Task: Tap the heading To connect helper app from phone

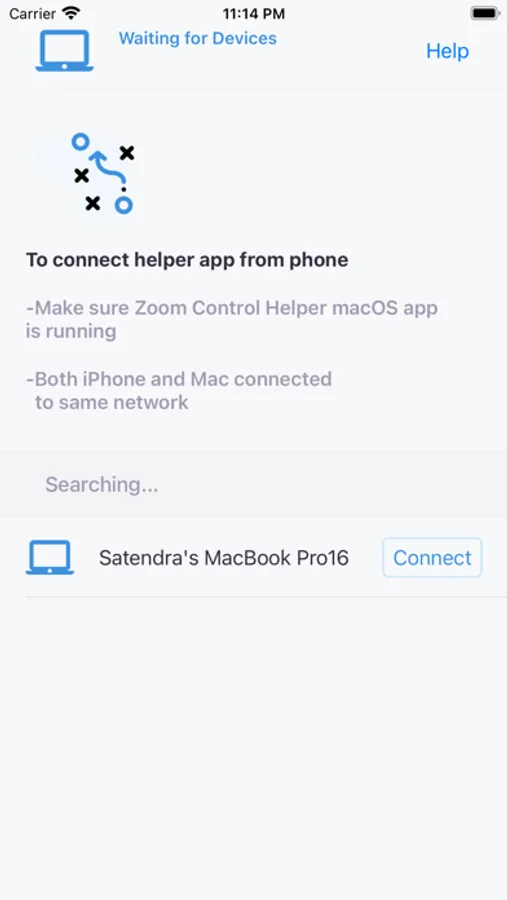Action: pyautogui.click(x=187, y=260)
